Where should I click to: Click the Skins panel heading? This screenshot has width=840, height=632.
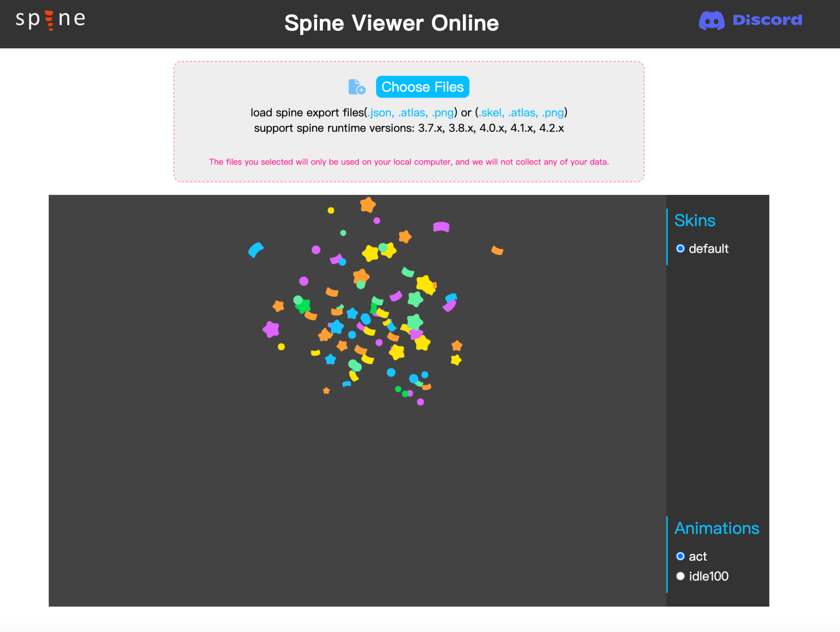pos(695,221)
